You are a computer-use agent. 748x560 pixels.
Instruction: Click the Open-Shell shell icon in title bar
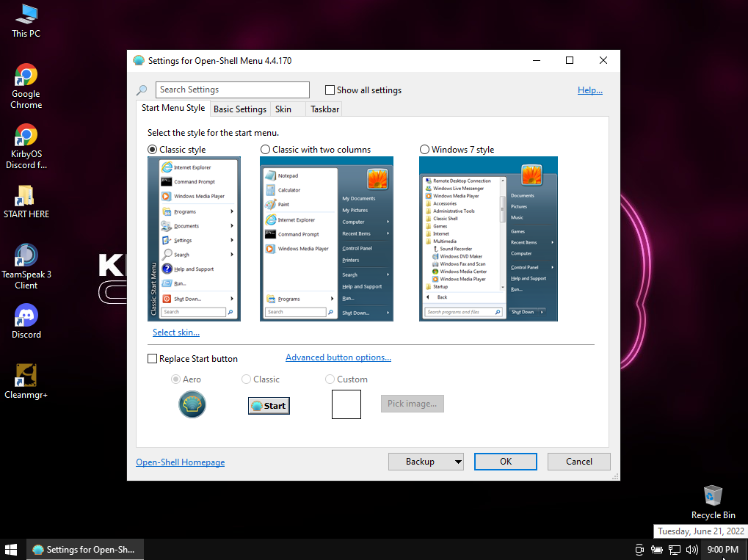tap(139, 61)
